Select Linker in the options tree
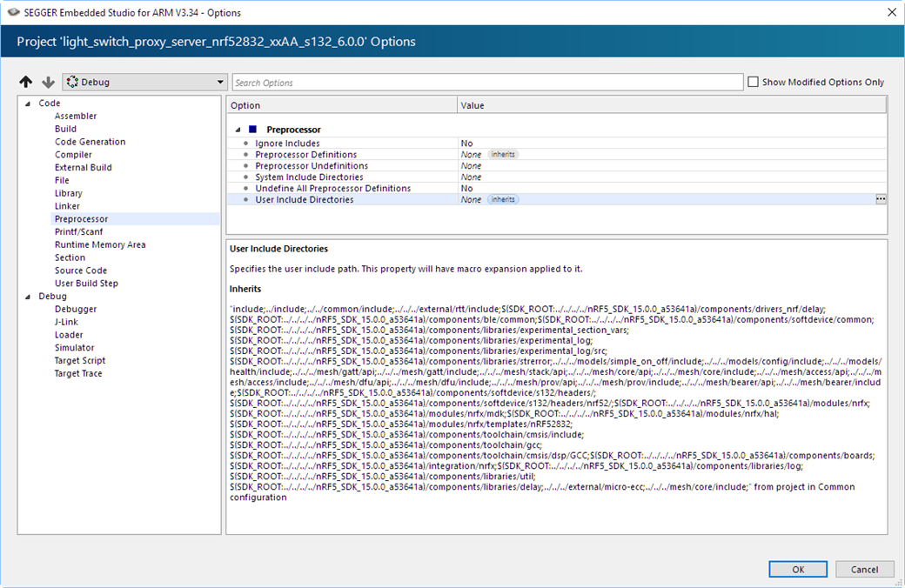 click(x=67, y=206)
